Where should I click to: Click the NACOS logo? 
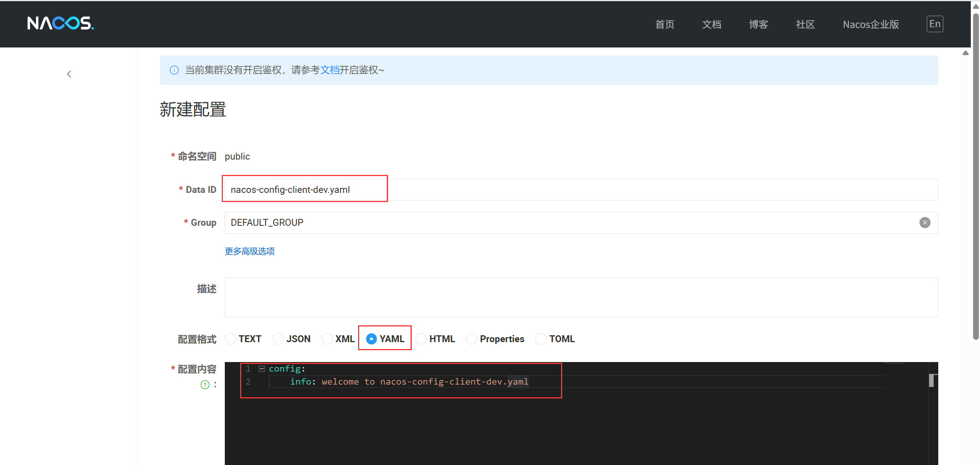[61, 23]
